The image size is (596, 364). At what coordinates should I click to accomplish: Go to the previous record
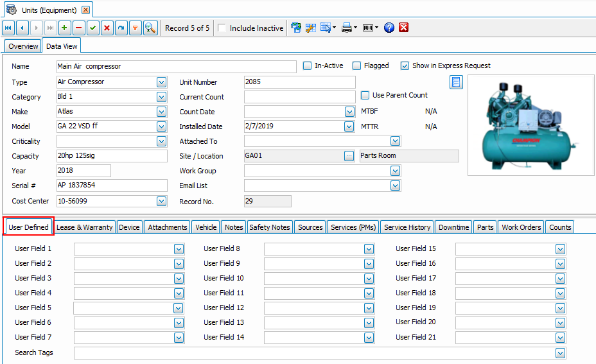[22, 28]
